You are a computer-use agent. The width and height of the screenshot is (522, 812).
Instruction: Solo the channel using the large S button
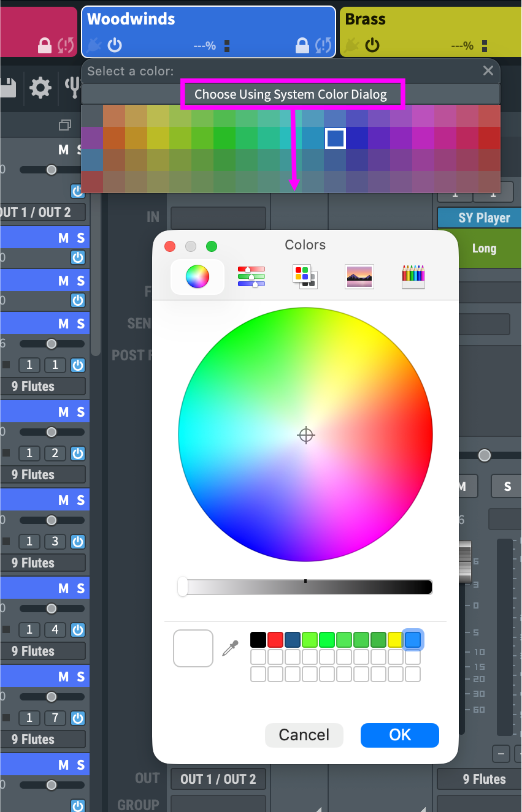click(507, 487)
